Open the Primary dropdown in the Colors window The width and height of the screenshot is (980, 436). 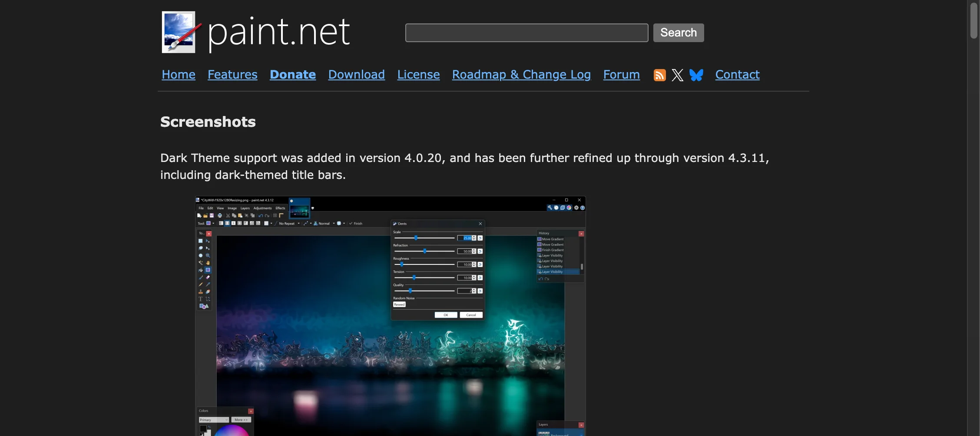pyautogui.click(x=214, y=420)
